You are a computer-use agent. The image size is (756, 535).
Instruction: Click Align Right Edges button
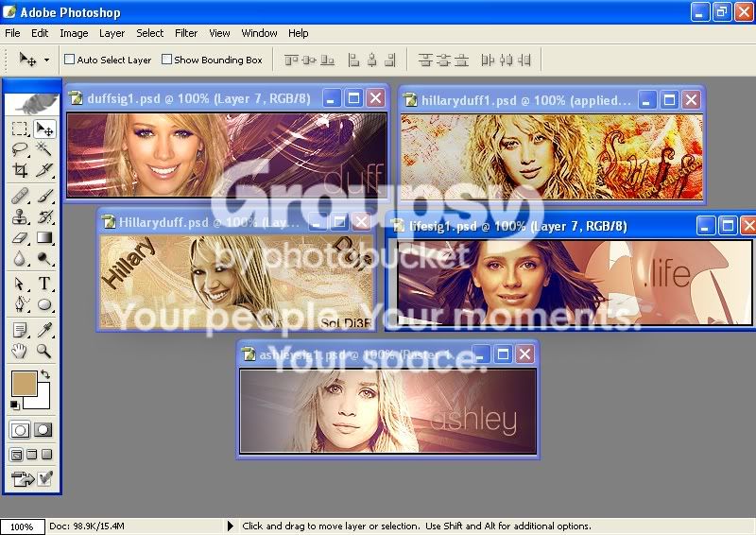[390, 60]
